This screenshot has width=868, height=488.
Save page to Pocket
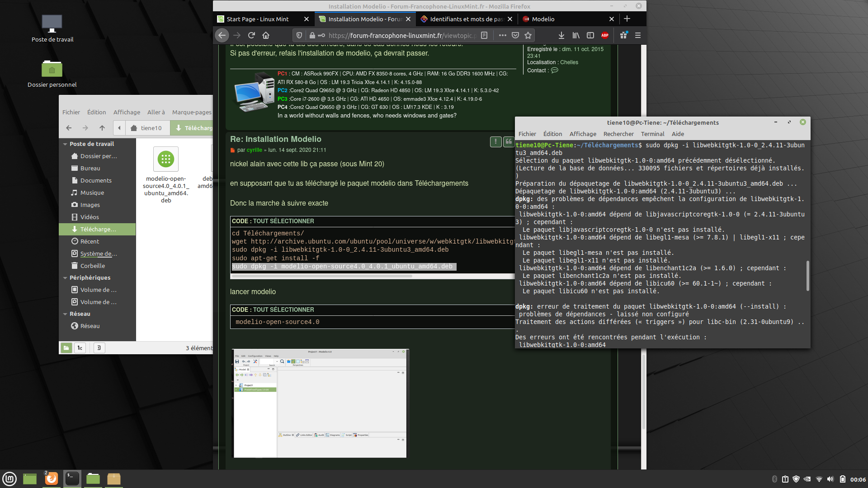click(515, 35)
